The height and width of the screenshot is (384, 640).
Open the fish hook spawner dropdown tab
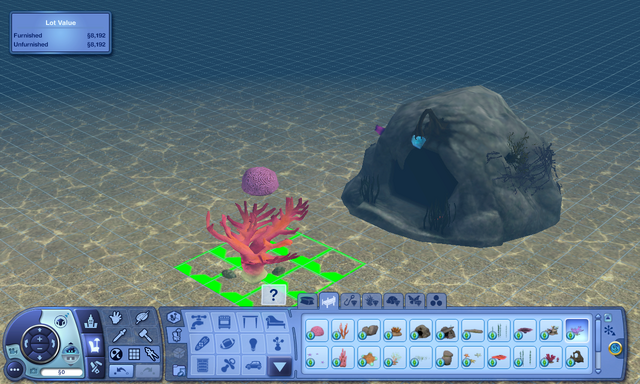coord(350,301)
